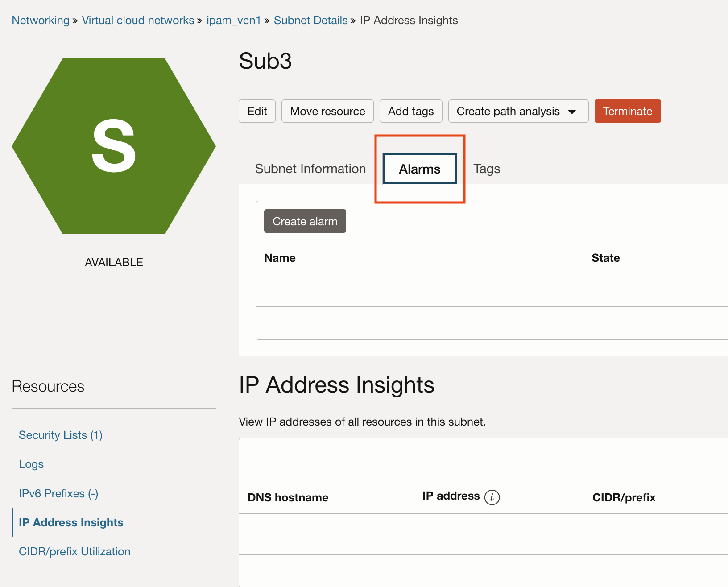The image size is (728, 587).
Task: Navigate to ipam_vcn1 breadcrumb link
Action: click(x=233, y=21)
